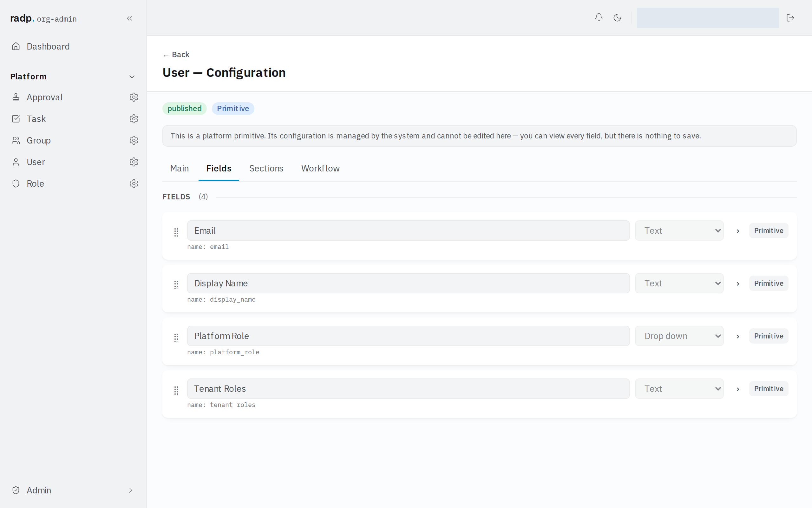Open Platform Role type dropdown
This screenshot has height=508, width=812.
[679, 336]
